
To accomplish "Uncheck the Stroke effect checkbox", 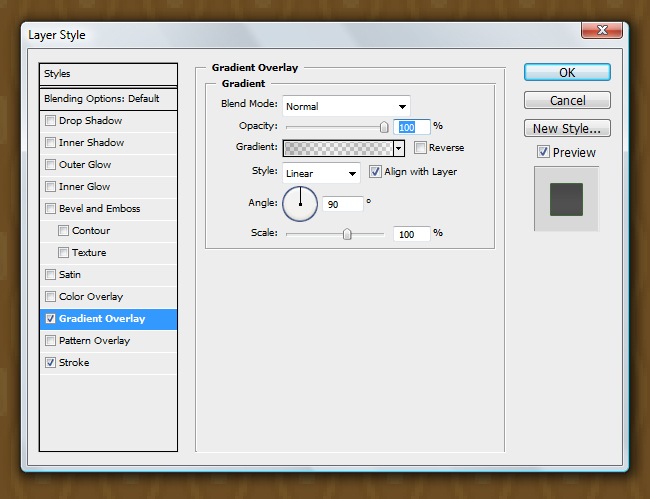I will tap(50, 363).
